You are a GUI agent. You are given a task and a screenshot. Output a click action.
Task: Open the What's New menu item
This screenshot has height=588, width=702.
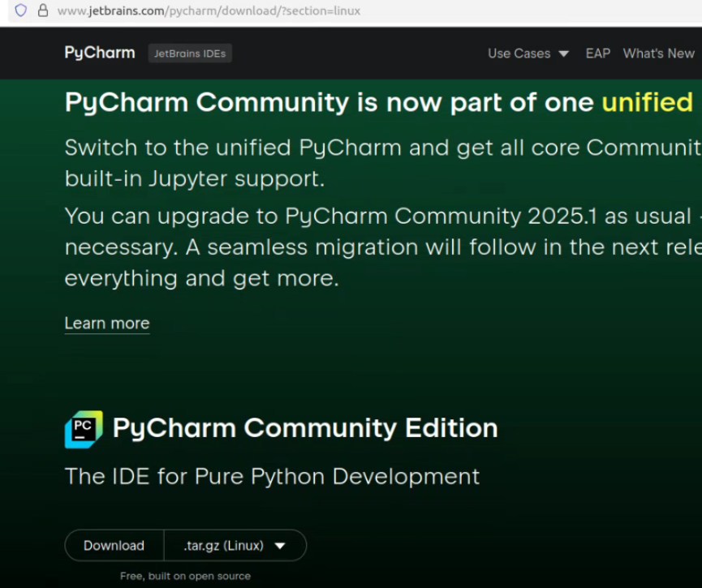[x=658, y=54]
